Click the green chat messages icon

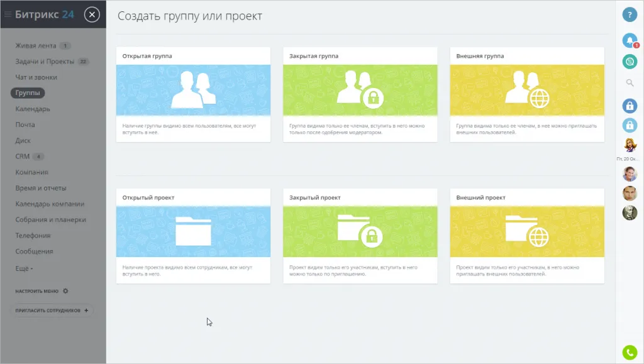pos(630,62)
